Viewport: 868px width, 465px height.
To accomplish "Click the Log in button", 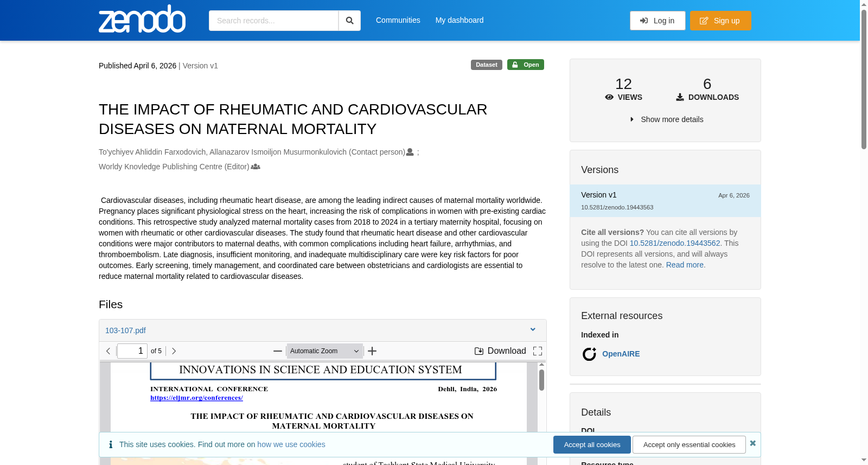I will (x=658, y=21).
